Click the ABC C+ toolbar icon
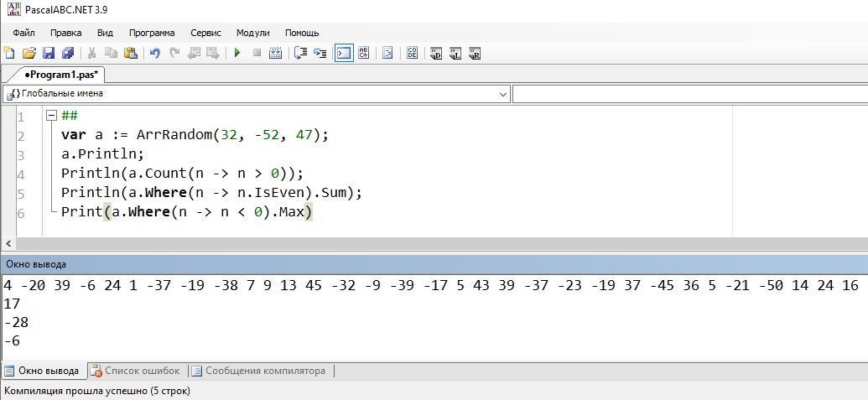The image size is (868, 400). (x=364, y=53)
